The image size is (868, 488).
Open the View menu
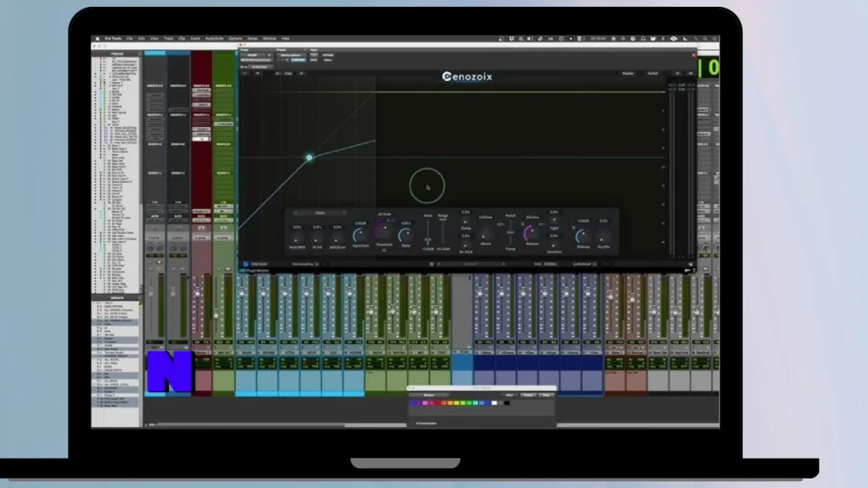pos(154,39)
